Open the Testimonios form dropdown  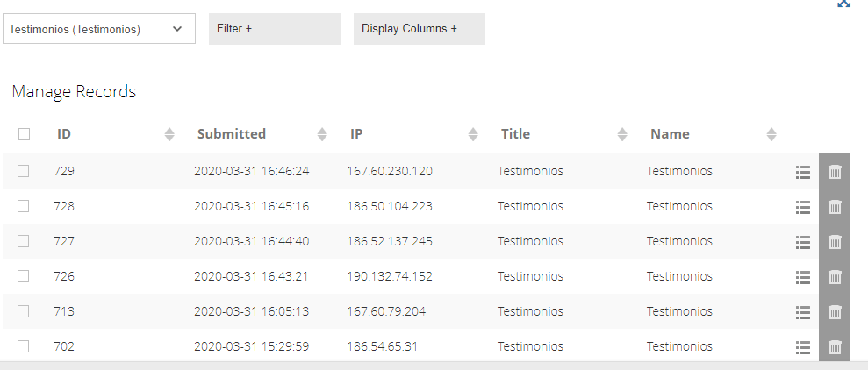99,29
